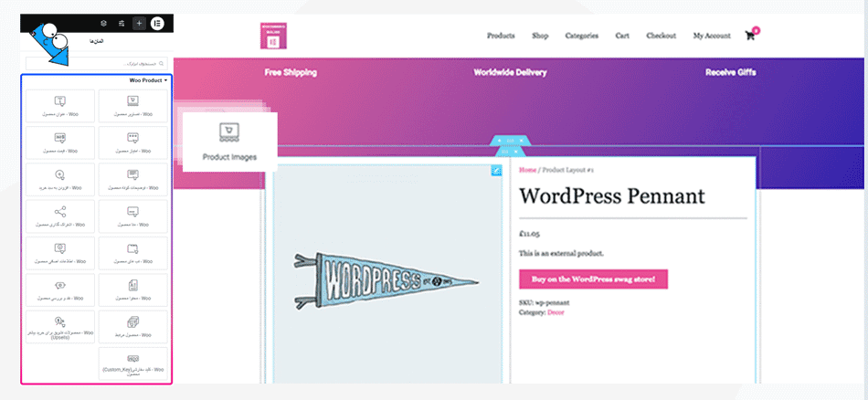Choose the Woo Product Short Description widget
This screenshot has width=868, height=400.
pos(132,179)
